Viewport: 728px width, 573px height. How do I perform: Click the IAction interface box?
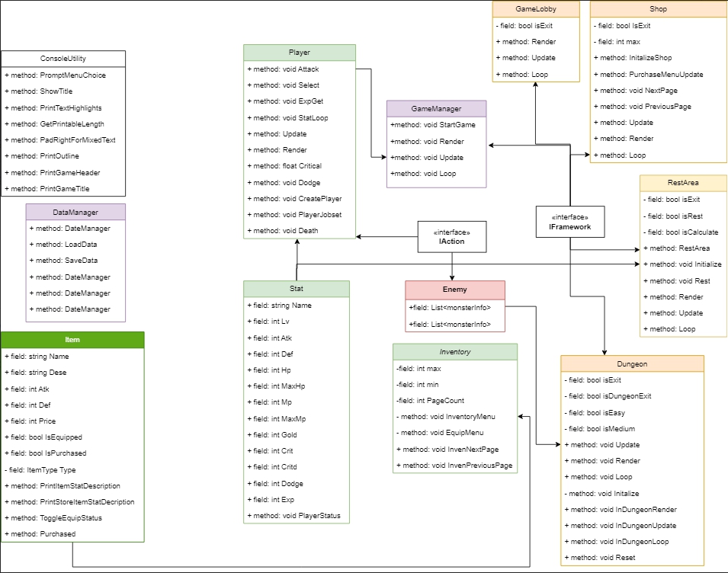[x=452, y=237]
